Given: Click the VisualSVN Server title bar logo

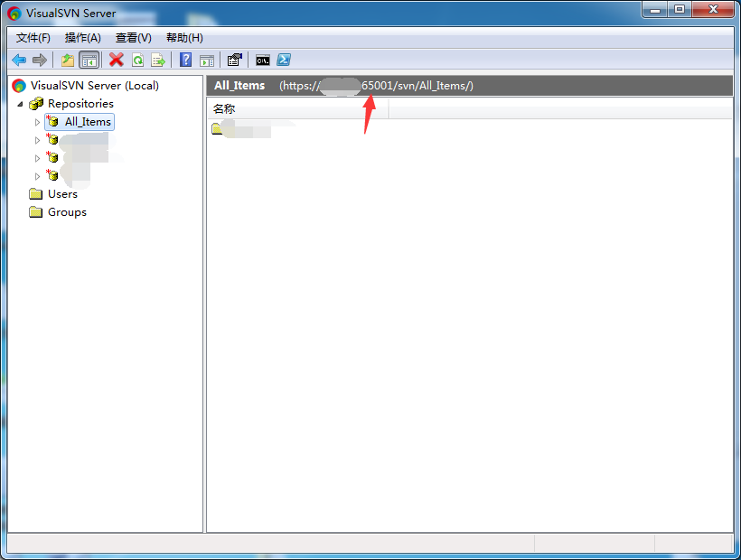Looking at the screenshot, I should click(x=14, y=14).
